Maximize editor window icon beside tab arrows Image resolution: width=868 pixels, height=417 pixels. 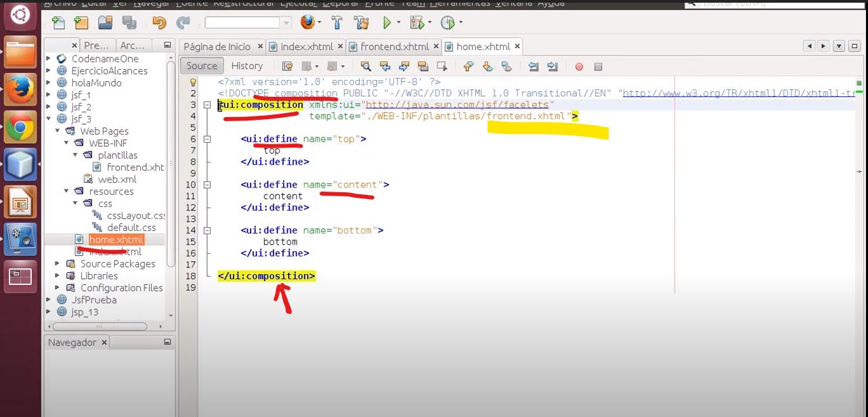[x=854, y=46]
